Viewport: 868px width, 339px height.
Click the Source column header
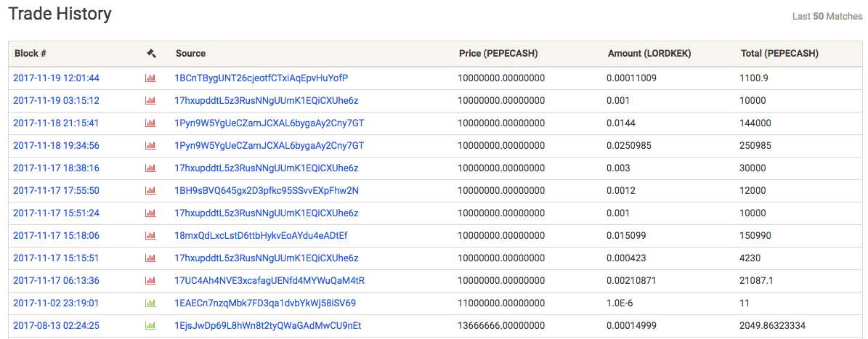190,54
